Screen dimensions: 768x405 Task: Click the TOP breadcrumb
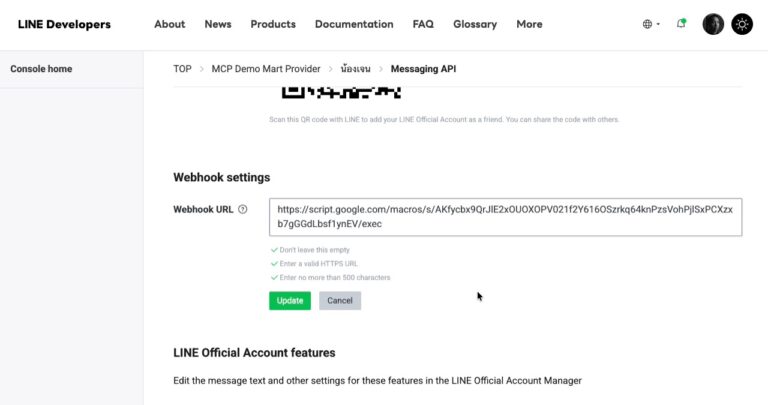[x=182, y=69]
